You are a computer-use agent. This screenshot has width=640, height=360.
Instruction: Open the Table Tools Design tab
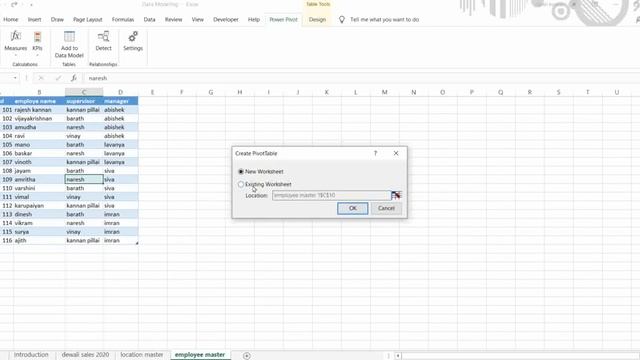(x=317, y=20)
